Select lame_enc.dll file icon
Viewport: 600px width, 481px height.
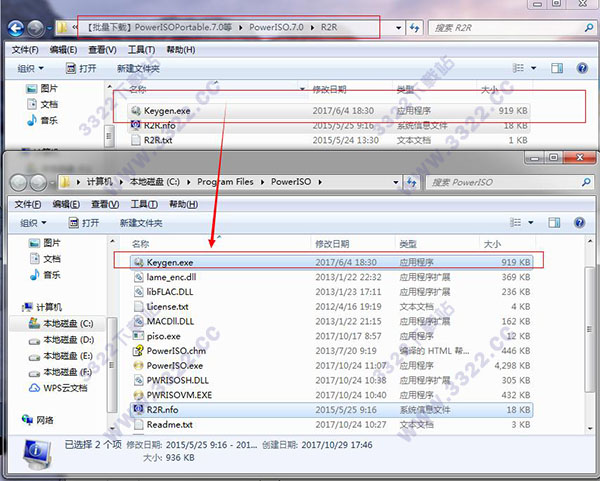click(x=138, y=277)
